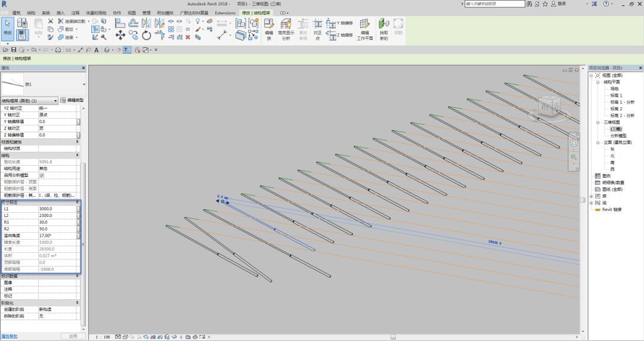Screen dimensions: 644x341
Task: Open the 管理 ribbon tab
Action: coord(146,13)
